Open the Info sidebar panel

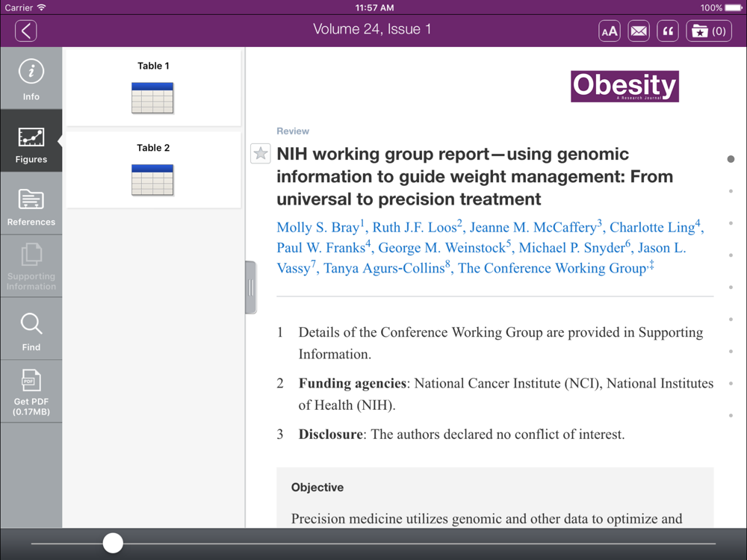tap(31, 78)
